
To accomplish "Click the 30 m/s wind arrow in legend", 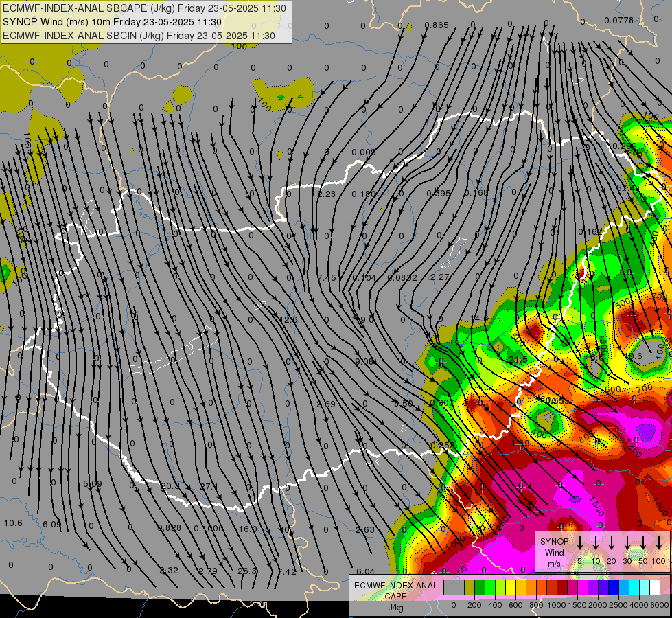I will pyautogui.click(x=627, y=543).
